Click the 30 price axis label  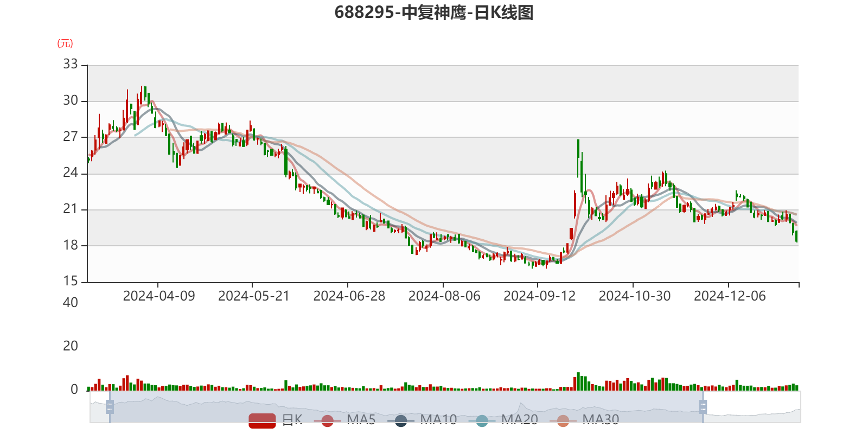(71, 101)
